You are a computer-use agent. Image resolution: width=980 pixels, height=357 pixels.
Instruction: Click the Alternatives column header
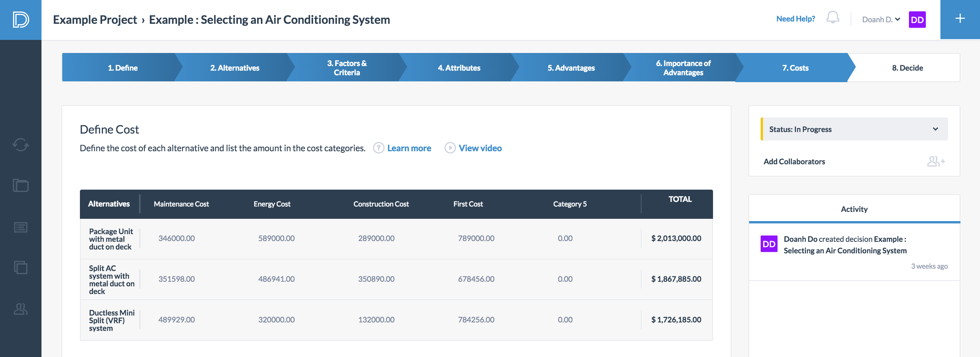109,204
